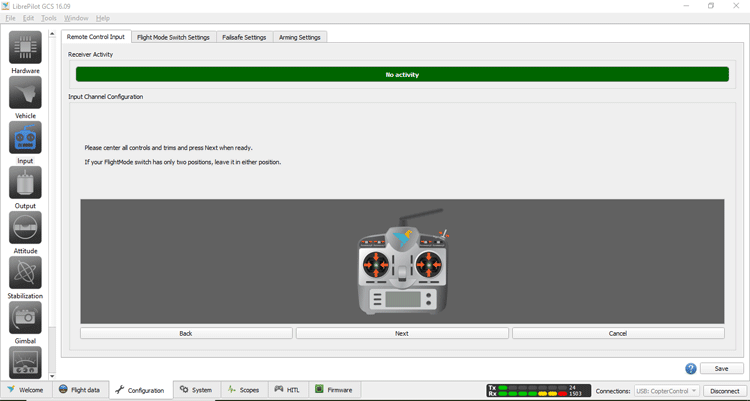Click the LibrePilot app icon in title bar
This screenshot has height=401, width=750.
click(5, 6)
